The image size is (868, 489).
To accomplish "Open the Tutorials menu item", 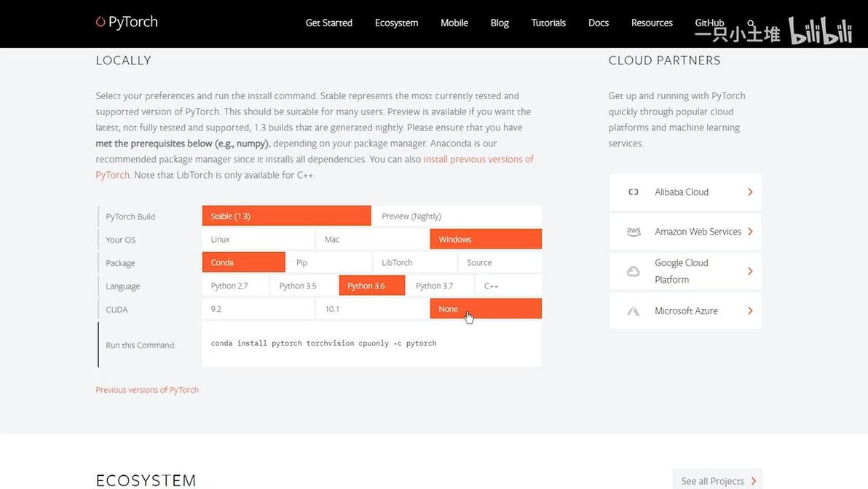I will (548, 23).
